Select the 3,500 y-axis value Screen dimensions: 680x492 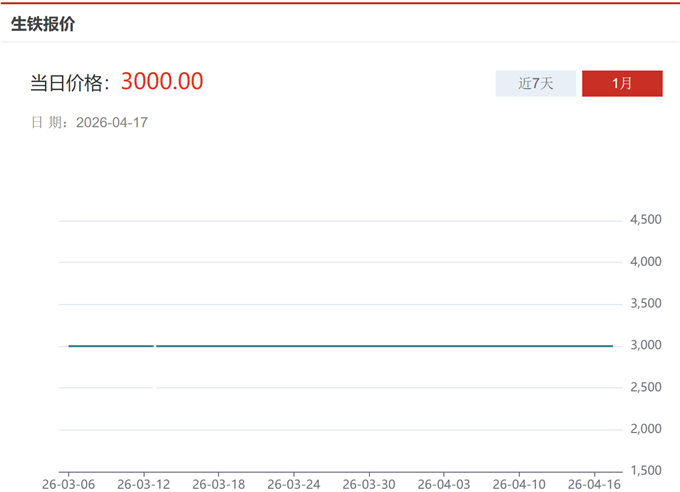[645, 304]
